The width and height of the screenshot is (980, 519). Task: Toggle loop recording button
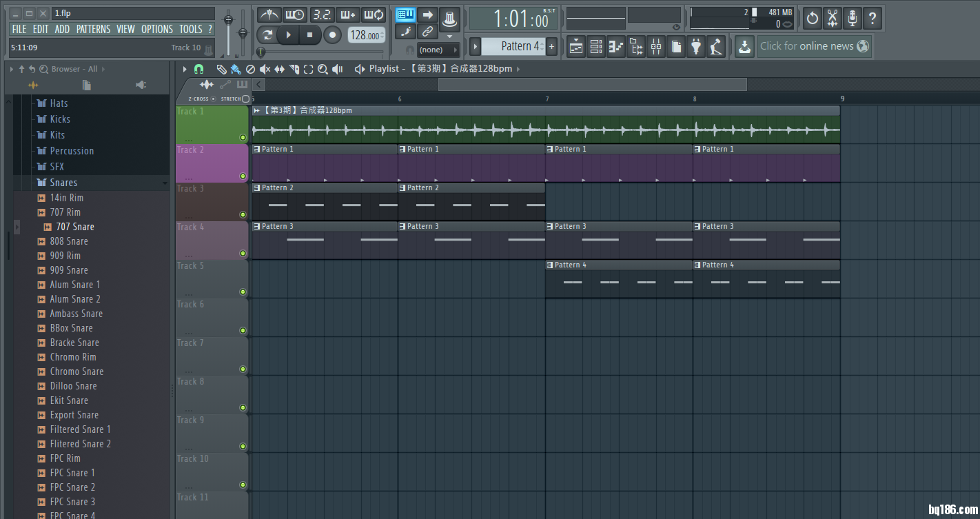tap(374, 14)
